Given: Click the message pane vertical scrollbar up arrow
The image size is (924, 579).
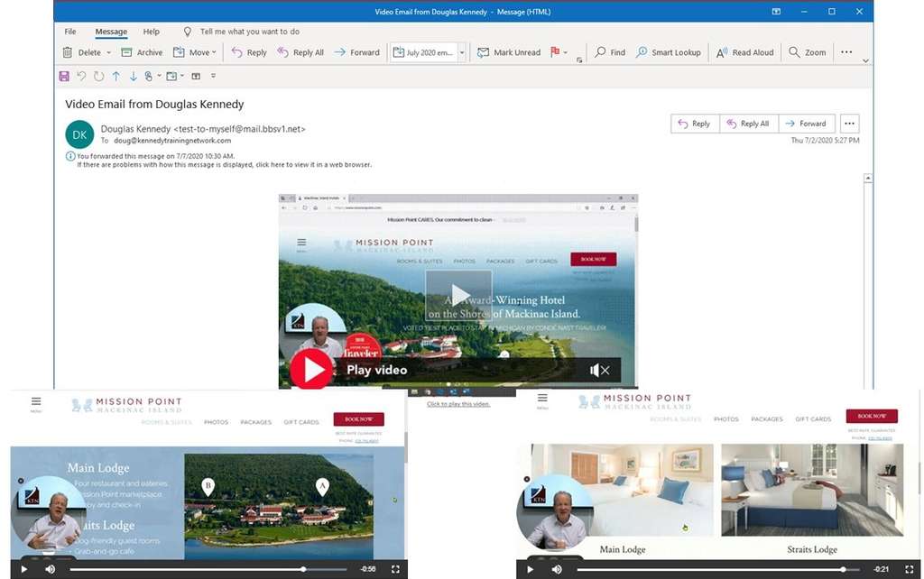Looking at the screenshot, I should (x=867, y=178).
